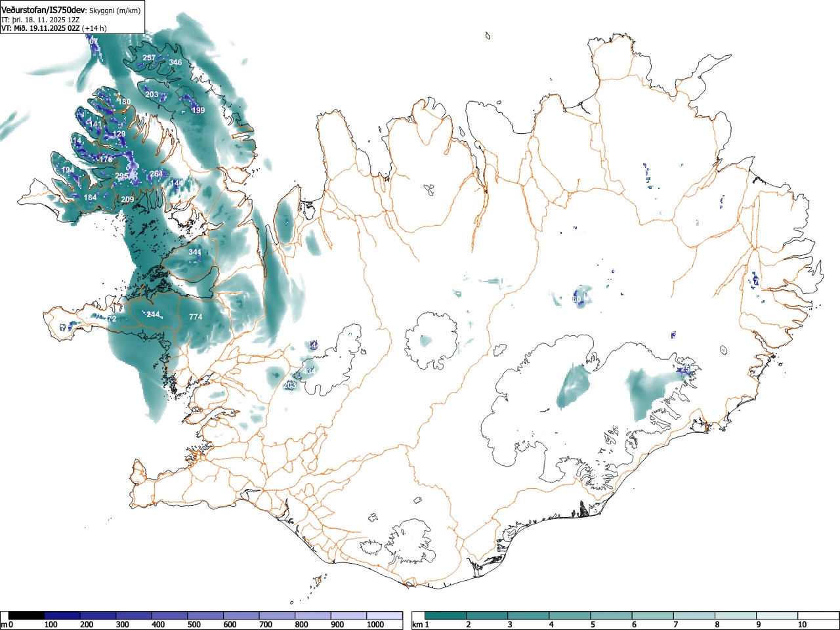Image resolution: width=840 pixels, height=630 pixels.
Task: Click the 344 visibility value on the map
Action: (x=195, y=252)
